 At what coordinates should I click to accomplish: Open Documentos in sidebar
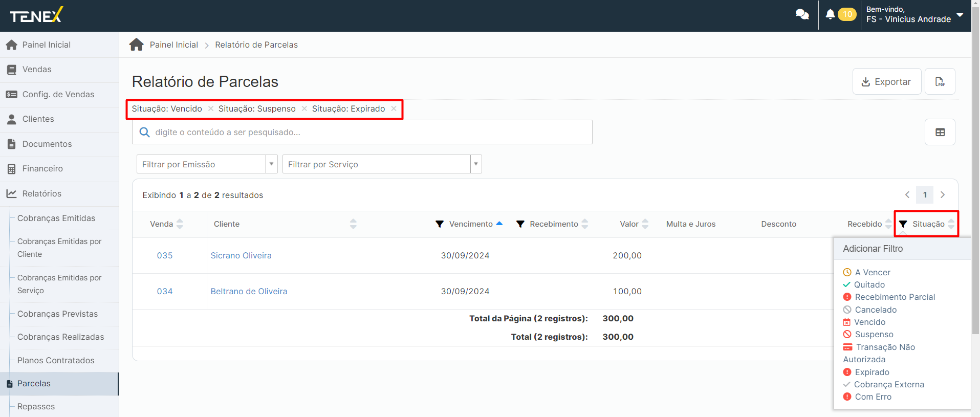pos(59,144)
